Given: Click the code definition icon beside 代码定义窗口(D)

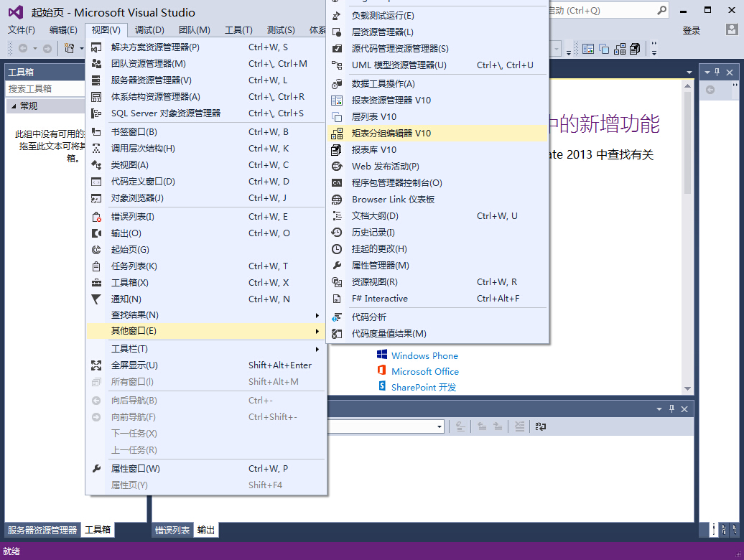Looking at the screenshot, I should [x=96, y=182].
